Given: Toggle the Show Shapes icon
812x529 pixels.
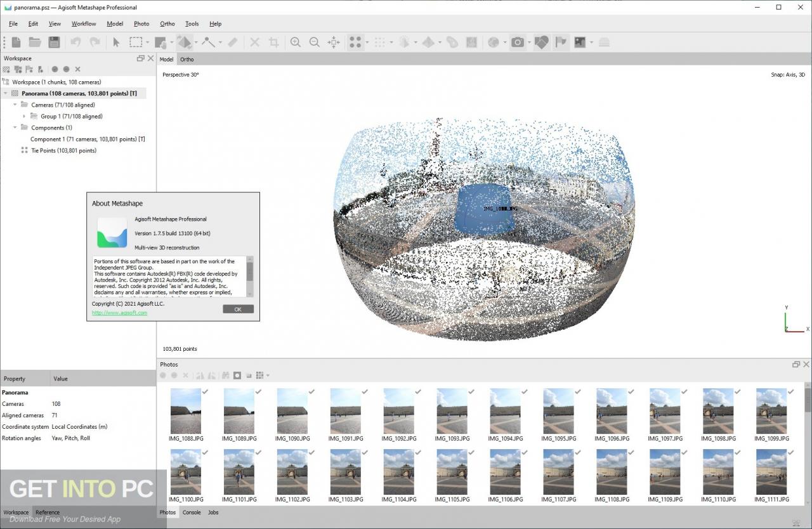Looking at the screenshot, I should pos(541,42).
